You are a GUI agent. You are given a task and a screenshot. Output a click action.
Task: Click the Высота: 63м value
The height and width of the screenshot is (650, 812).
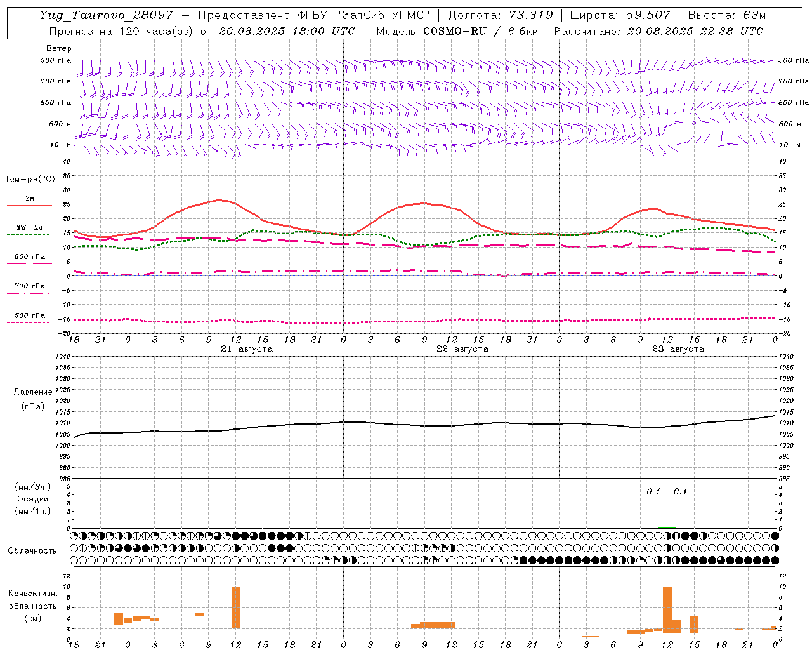point(726,15)
